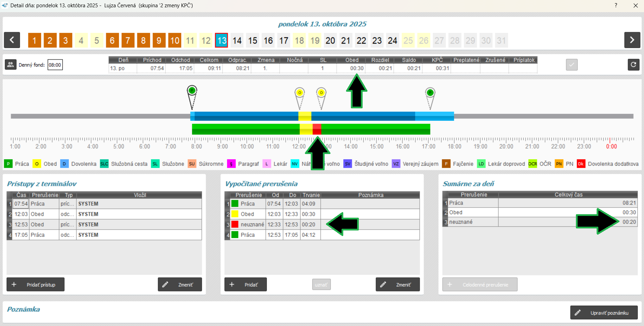Screen dimensions: 644x326
Task: Click the green departure marker near 17:00
Action: 430,93
